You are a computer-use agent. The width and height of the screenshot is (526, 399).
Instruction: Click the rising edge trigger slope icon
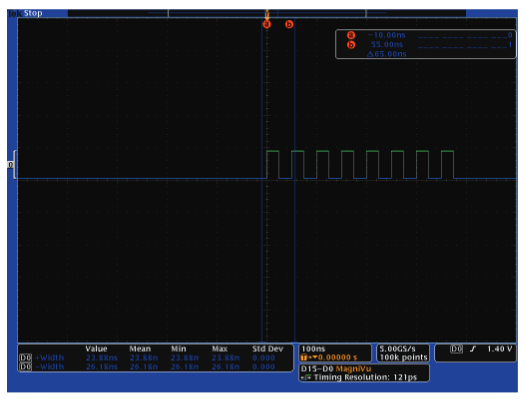coord(473,349)
